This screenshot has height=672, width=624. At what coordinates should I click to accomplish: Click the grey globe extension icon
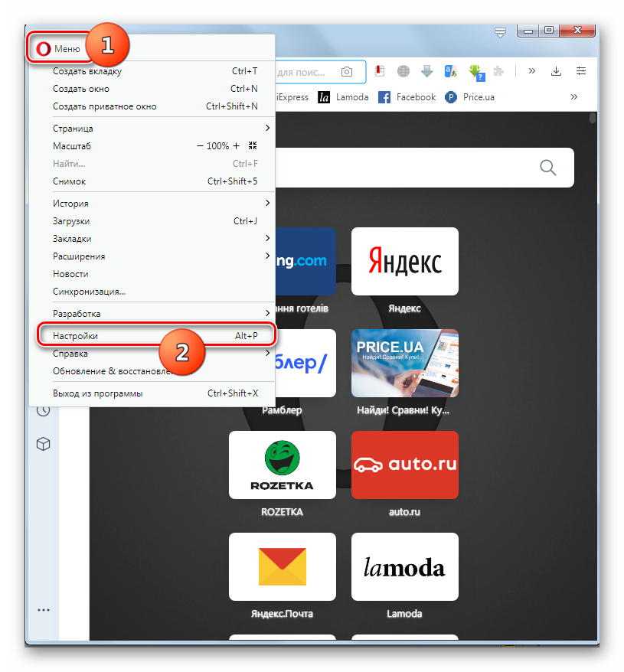point(403,71)
